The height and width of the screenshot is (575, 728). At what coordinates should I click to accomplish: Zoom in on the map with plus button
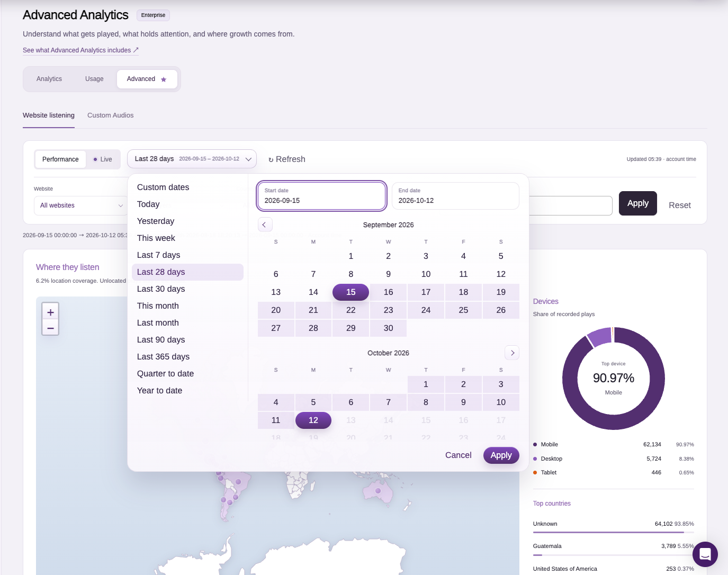pyautogui.click(x=50, y=312)
